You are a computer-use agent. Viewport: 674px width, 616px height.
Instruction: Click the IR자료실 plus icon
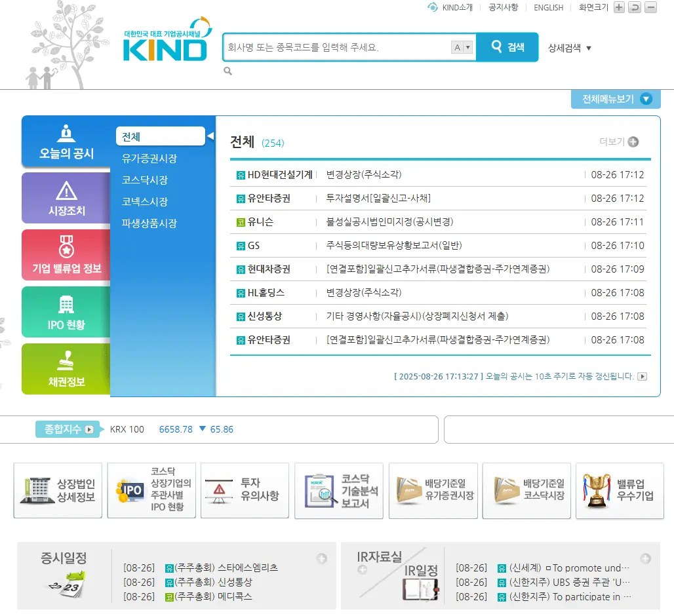(363, 569)
